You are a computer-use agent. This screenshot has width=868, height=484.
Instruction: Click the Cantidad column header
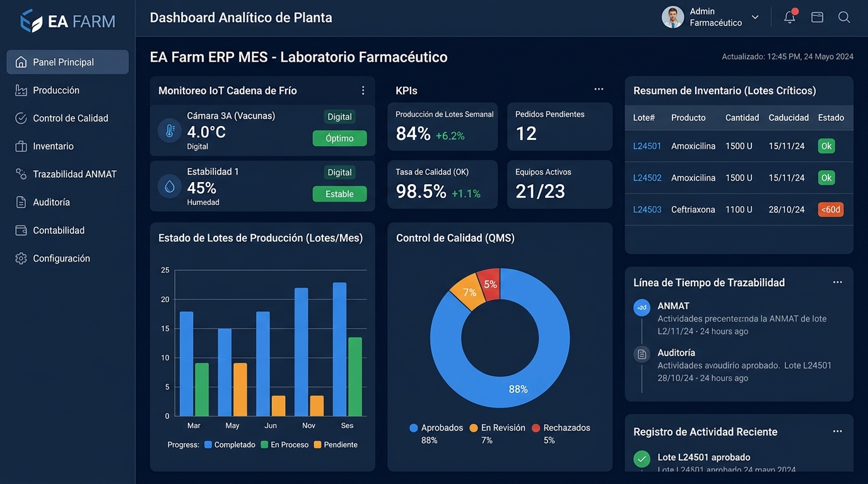[742, 118]
